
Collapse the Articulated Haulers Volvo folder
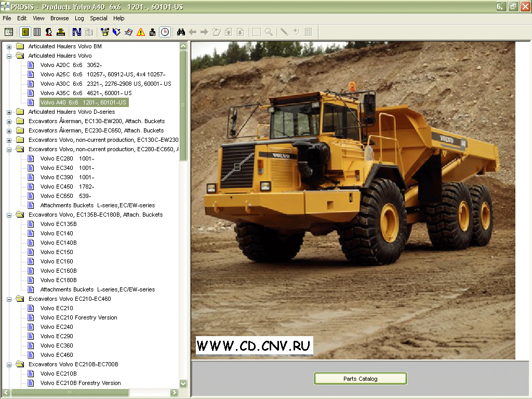[x=9, y=56]
